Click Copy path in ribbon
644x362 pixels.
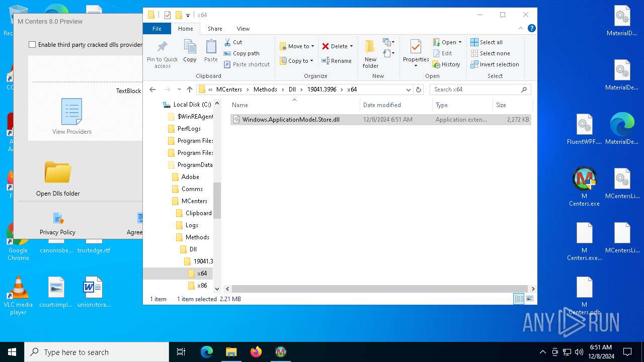coord(242,53)
